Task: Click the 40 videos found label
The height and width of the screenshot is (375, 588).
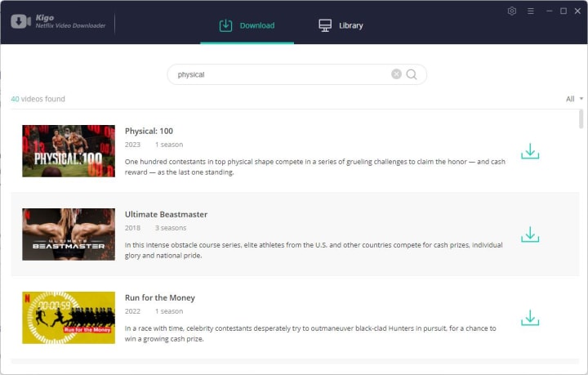Action: (38, 99)
